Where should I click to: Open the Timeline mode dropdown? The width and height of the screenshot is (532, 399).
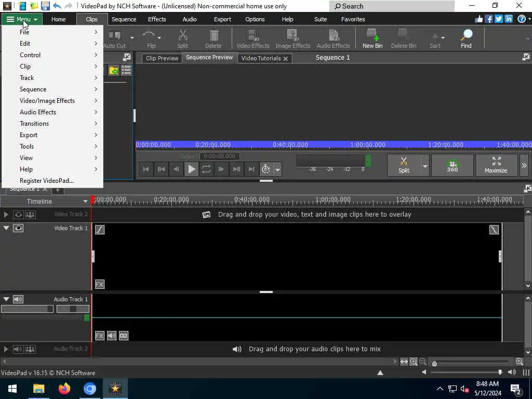click(85, 202)
